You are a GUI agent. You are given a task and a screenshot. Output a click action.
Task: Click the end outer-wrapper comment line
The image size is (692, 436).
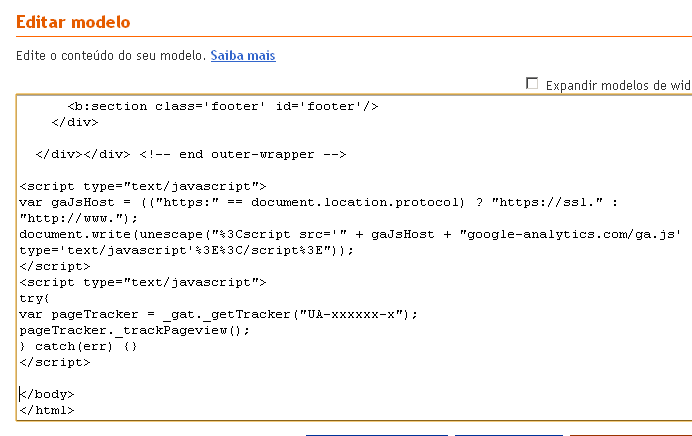click(191, 154)
